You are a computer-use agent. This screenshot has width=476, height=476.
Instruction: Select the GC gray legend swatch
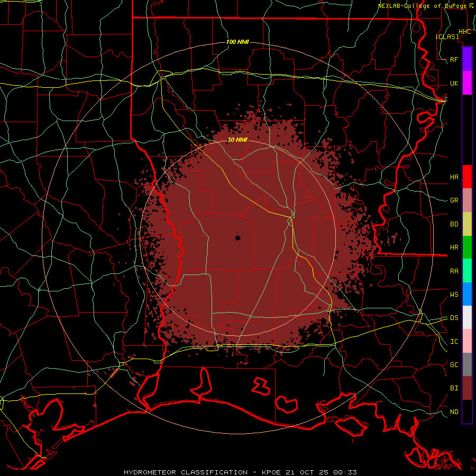click(467, 364)
